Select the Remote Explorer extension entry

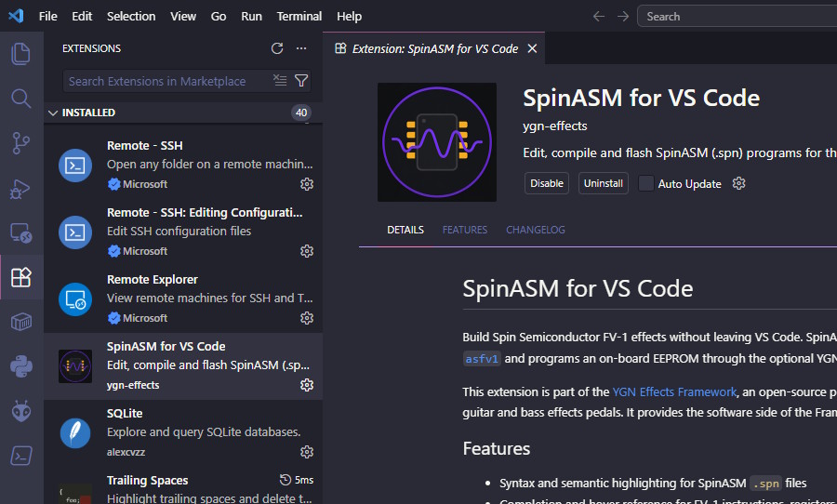pos(182,299)
